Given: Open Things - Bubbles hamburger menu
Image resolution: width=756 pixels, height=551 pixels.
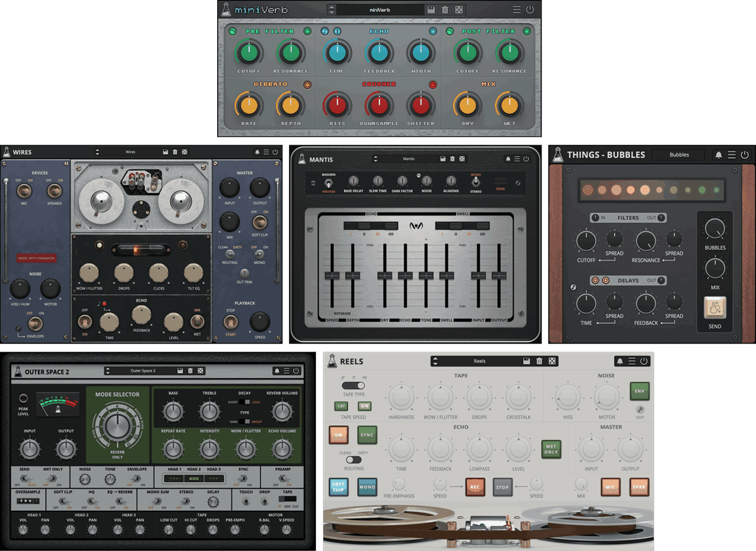Looking at the screenshot, I should point(732,155).
